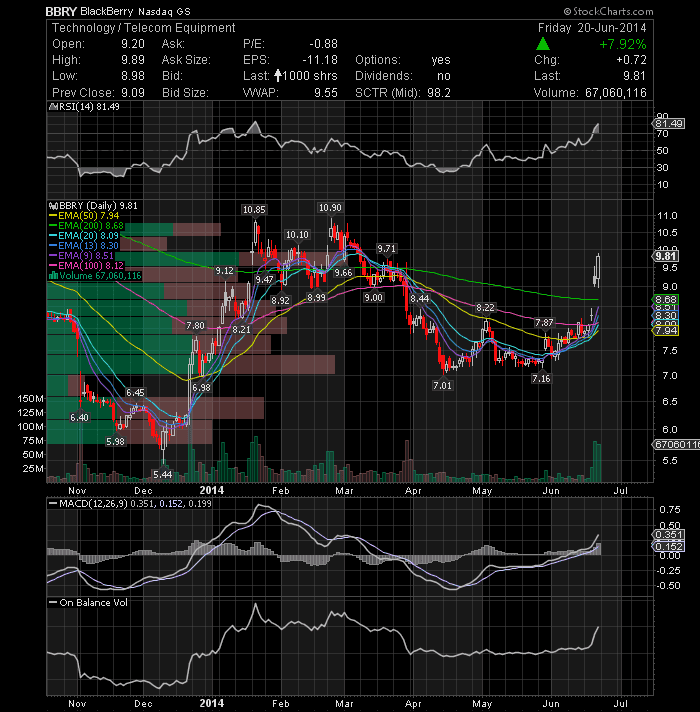
Task: Click the candlestick icon beside BBRY (Daily)
Action: pyautogui.click(x=53, y=206)
